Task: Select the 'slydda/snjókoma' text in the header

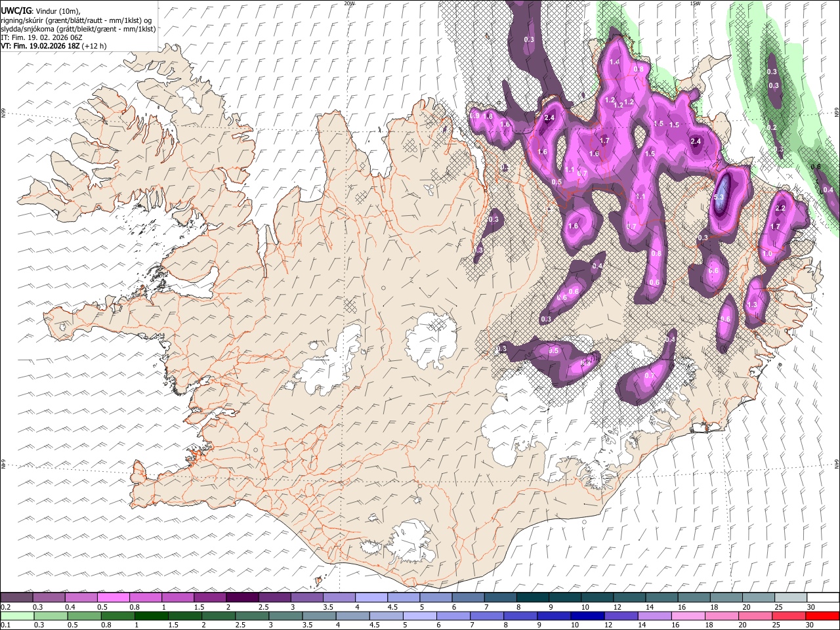Action: coord(28,29)
